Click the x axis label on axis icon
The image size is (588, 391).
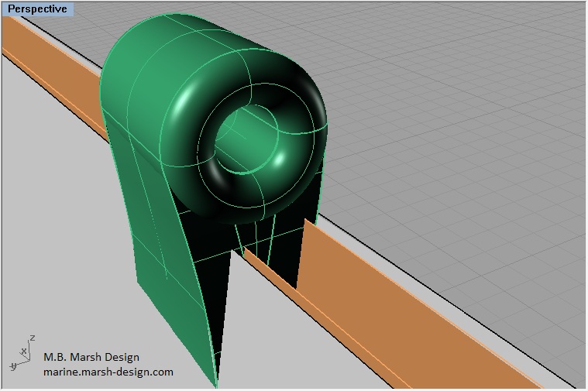24,352
